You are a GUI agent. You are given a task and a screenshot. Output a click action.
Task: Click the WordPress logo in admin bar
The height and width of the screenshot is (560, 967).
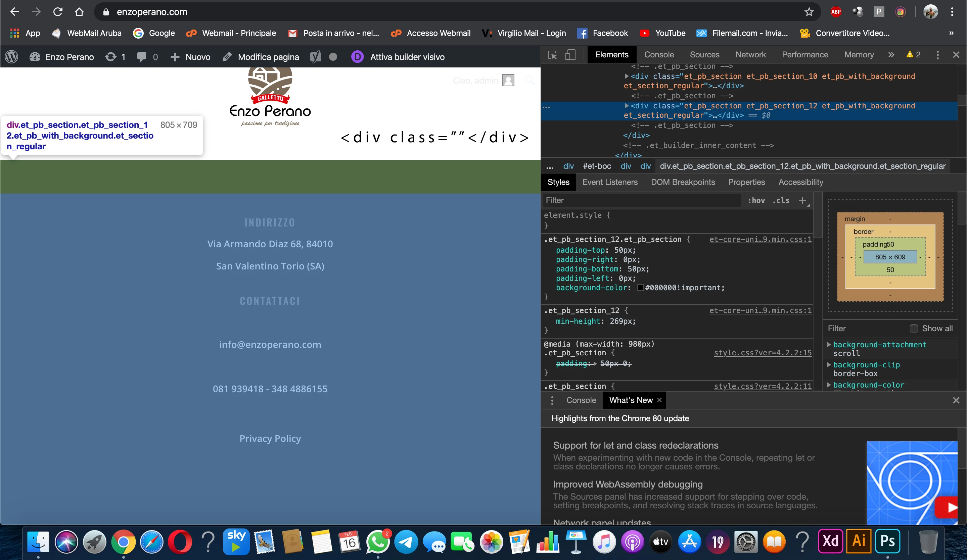coord(12,57)
